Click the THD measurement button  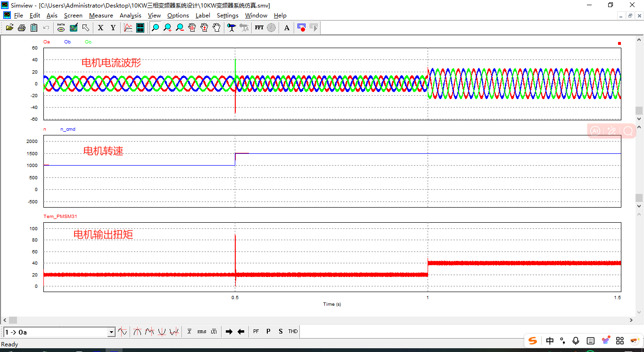pyautogui.click(x=293, y=332)
